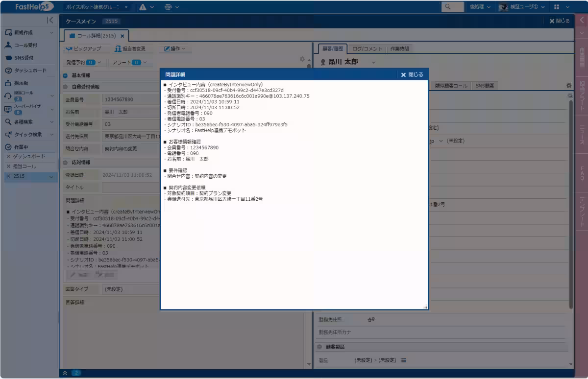Collapse the left sidebar with arrow icon

click(49, 20)
